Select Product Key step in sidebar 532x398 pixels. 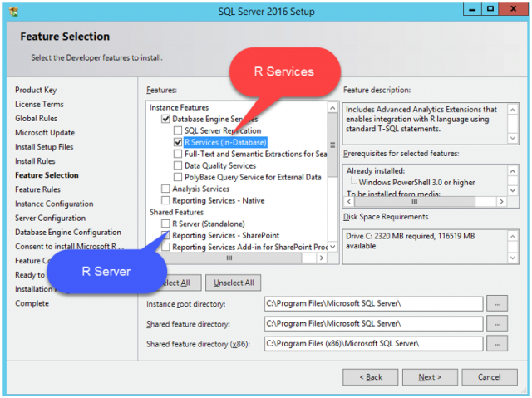click(x=36, y=90)
